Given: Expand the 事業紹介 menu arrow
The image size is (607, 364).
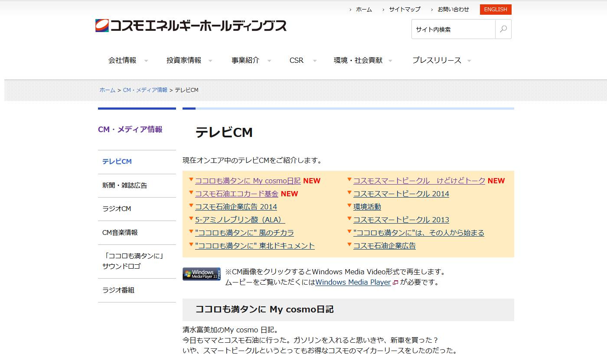Looking at the screenshot, I should pos(269,61).
